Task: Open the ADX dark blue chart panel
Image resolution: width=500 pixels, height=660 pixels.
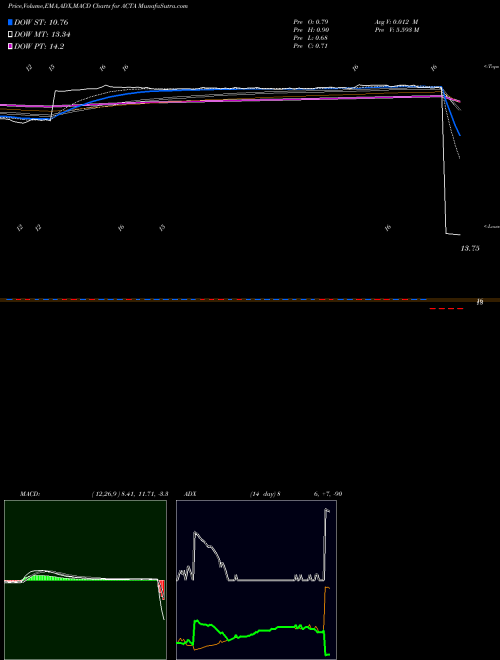Action: click(x=256, y=580)
